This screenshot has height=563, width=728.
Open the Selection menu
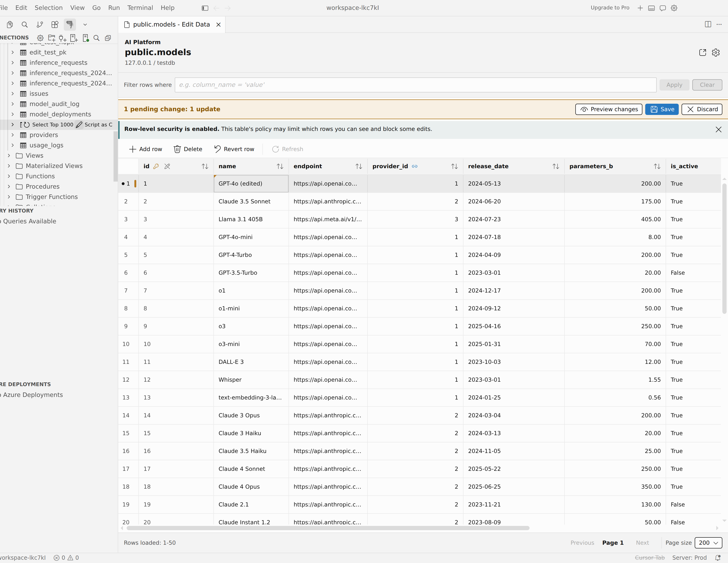(49, 8)
